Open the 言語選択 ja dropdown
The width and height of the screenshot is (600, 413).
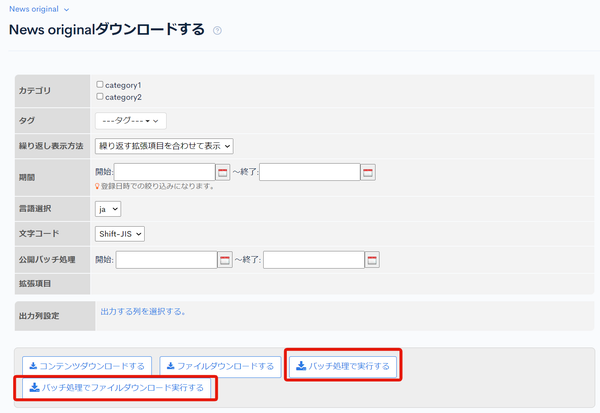coord(108,209)
